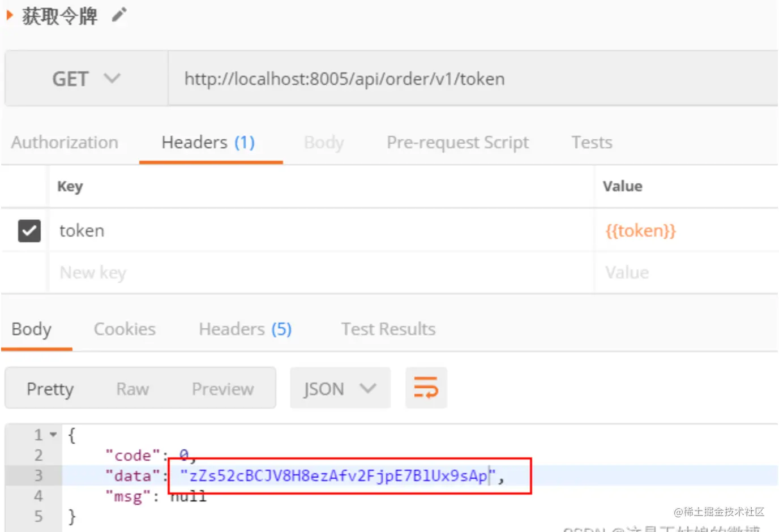This screenshot has height=532, width=779.
Task: Click the "code" key in the response
Action: tap(132, 456)
